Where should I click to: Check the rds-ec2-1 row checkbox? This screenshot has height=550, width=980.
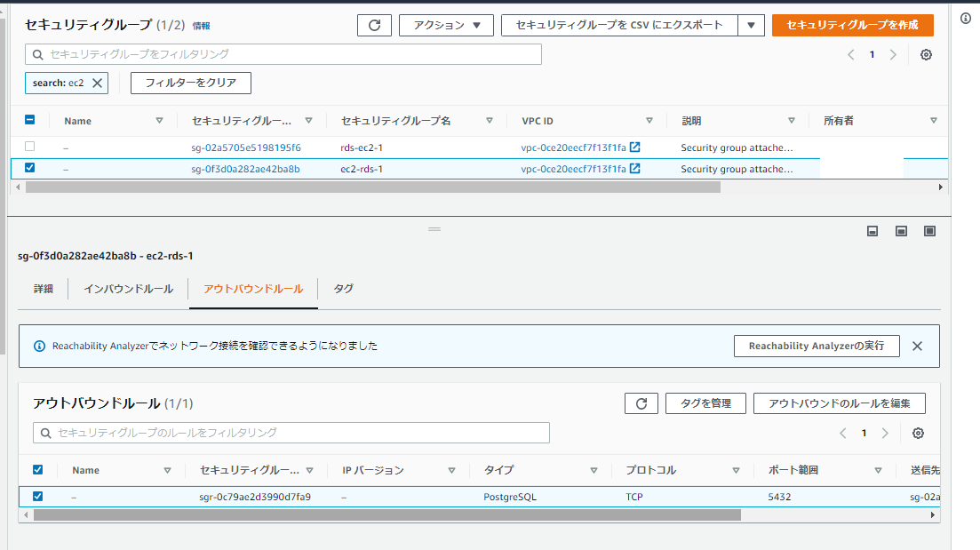tap(29, 146)
